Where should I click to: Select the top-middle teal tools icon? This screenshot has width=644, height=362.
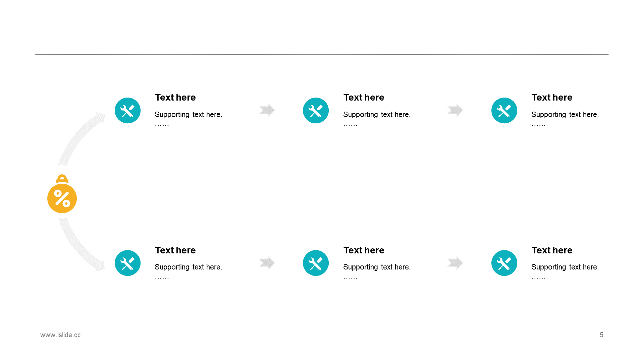point(316,111)
